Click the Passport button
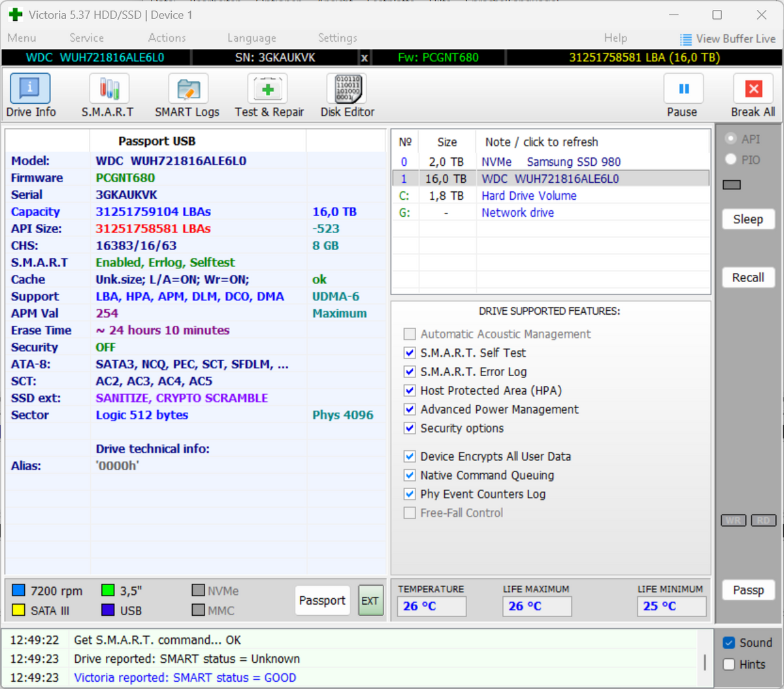Image resolution: width=784 pixels, height=689 pixels. 322,601
